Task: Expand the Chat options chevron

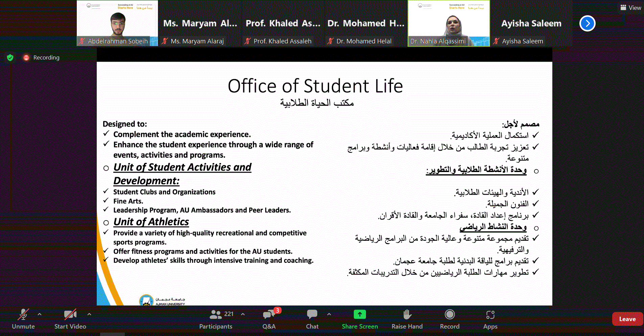Action: tap(329, 314)
